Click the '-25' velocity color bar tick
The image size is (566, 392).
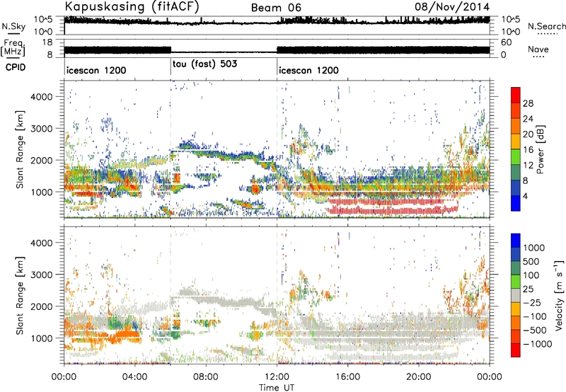pos(532,302)
